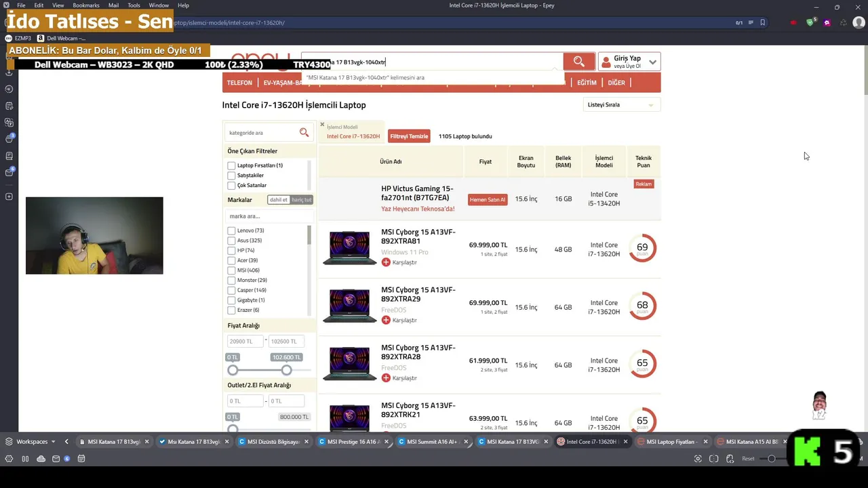The height and width of the screenshot is (488, 868).
Task: Click the red magnifier search button on Epey
Action: (578, 62)
